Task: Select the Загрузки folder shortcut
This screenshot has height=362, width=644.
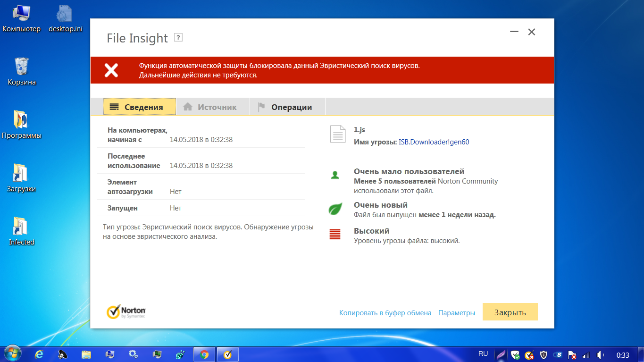Action: pos(22,178)
